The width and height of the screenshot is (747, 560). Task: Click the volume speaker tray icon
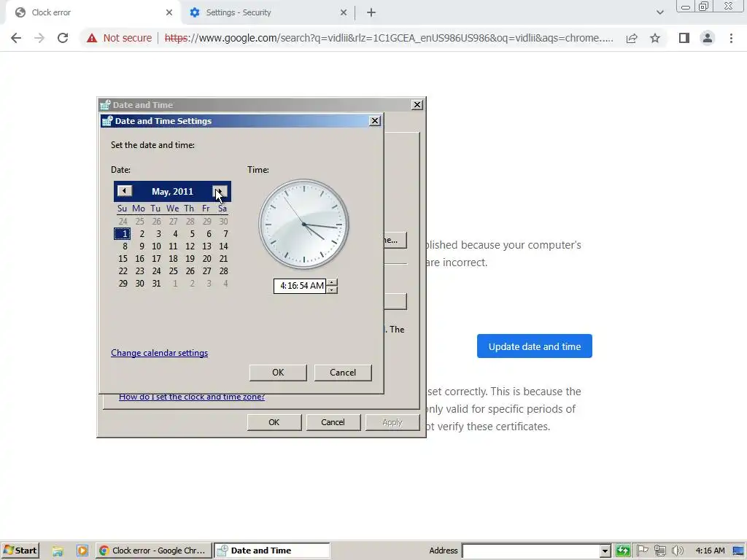click(x=677, y=551)
